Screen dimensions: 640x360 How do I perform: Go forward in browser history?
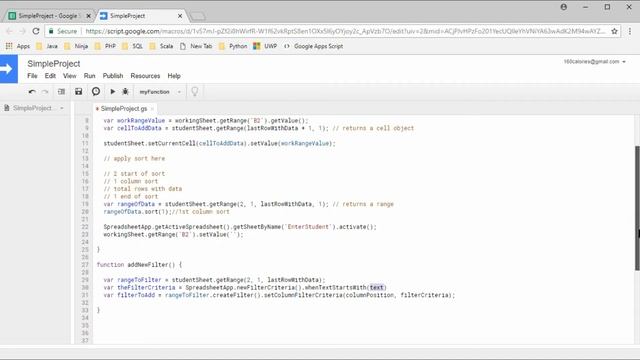tap(22, 31)
